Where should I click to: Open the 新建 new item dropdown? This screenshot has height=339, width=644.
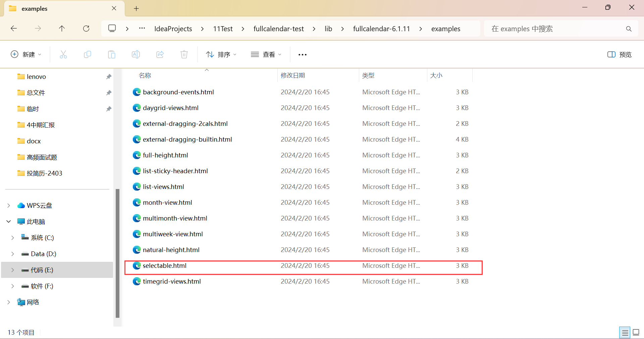(x=26, y=55)
